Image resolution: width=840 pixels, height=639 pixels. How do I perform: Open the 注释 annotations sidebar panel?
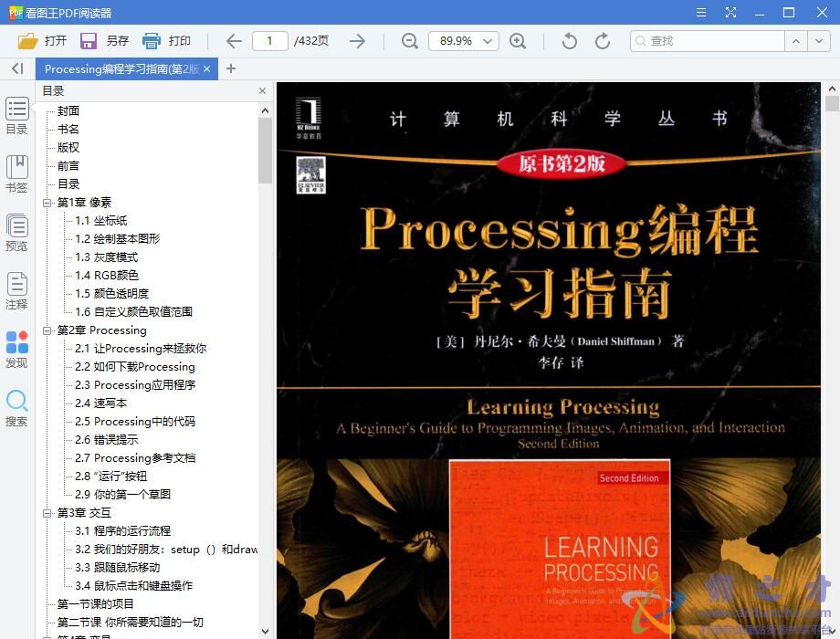[x=16, y=291]
